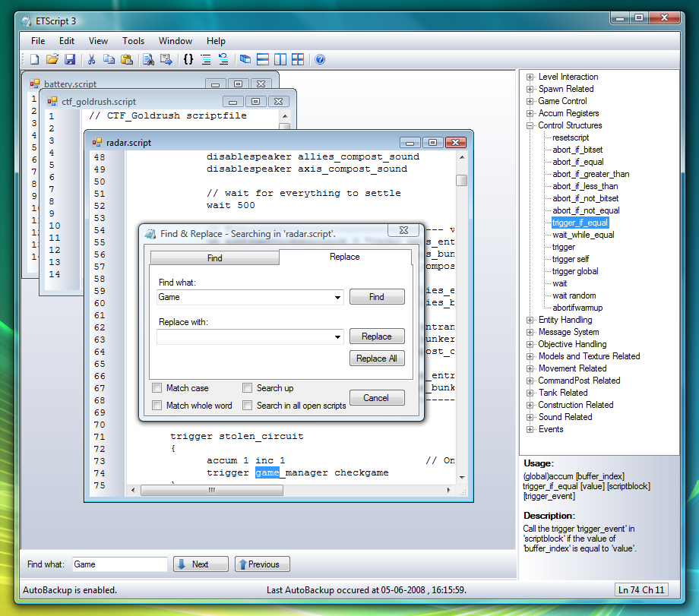This screenshot has height=616, width=699.
Task: Click the tile horizontally toolbar icon
Action: (263, 59)
